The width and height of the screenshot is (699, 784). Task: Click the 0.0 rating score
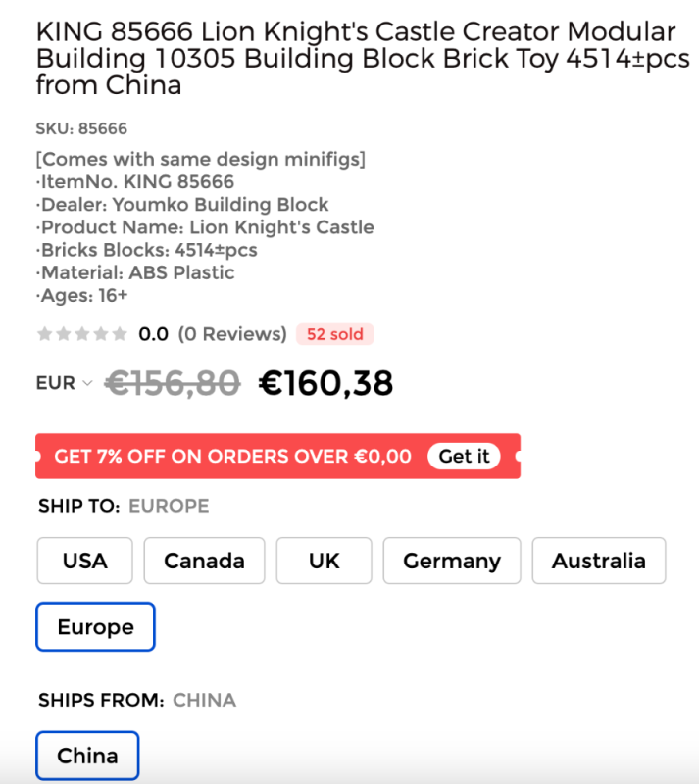pyautogui.click(x=153, y=334)
